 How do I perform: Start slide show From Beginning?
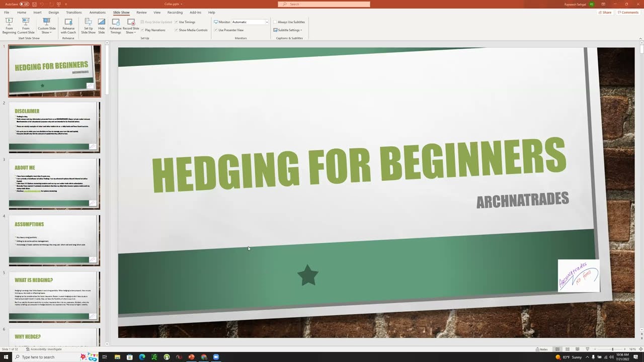coord(9,26)
